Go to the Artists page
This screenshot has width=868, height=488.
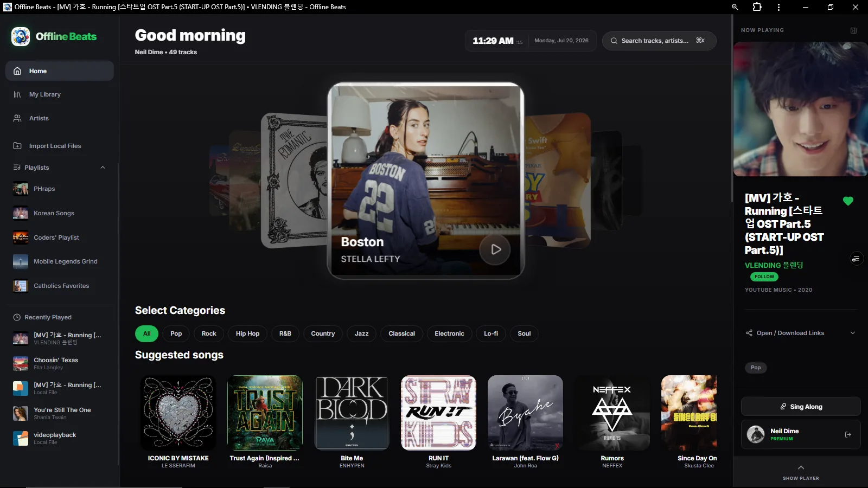tap(60, 118)
